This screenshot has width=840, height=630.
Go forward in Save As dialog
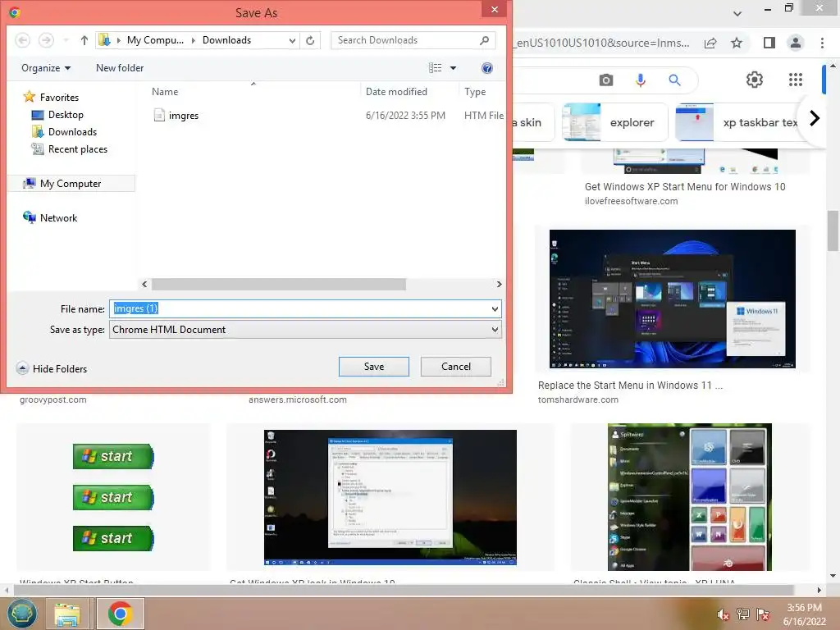pyautogui.click(x=47, y=40)
